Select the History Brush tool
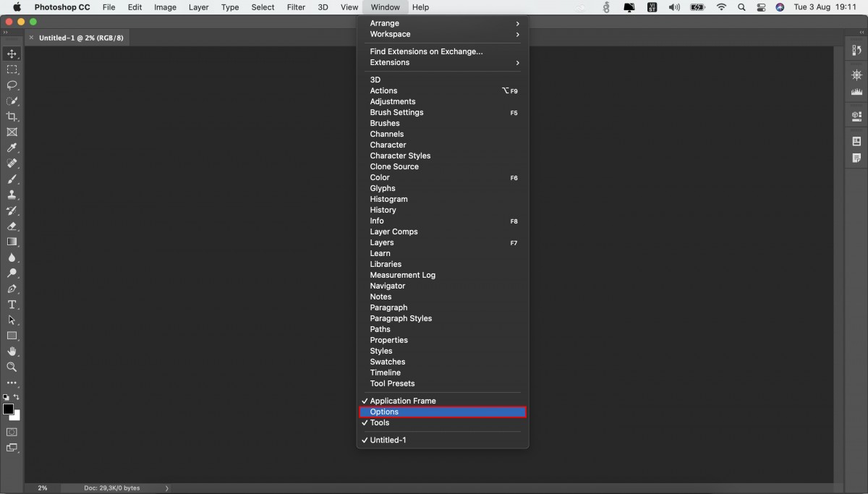868x494 pixels. coord(12,210)
